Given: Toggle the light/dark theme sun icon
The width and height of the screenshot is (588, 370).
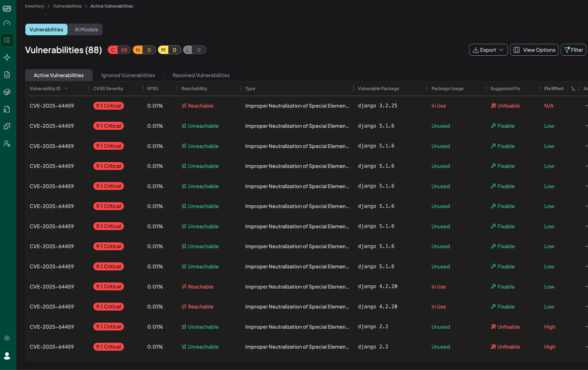Looking at the screenshot, I should pyautogui.click(x=7, y=338).
